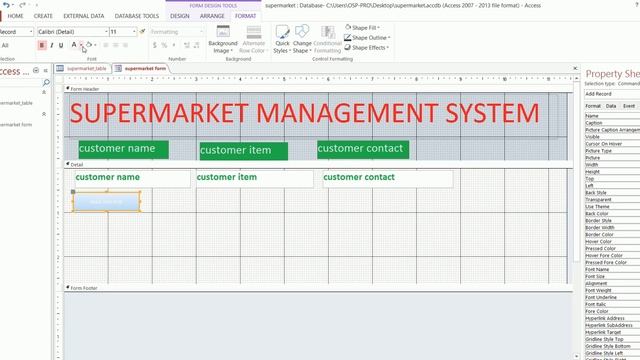Image resolution: width=640 pixels, height=360 pixels.
Task: Select the green customer contact header label
Action: [x=363, y=149]
